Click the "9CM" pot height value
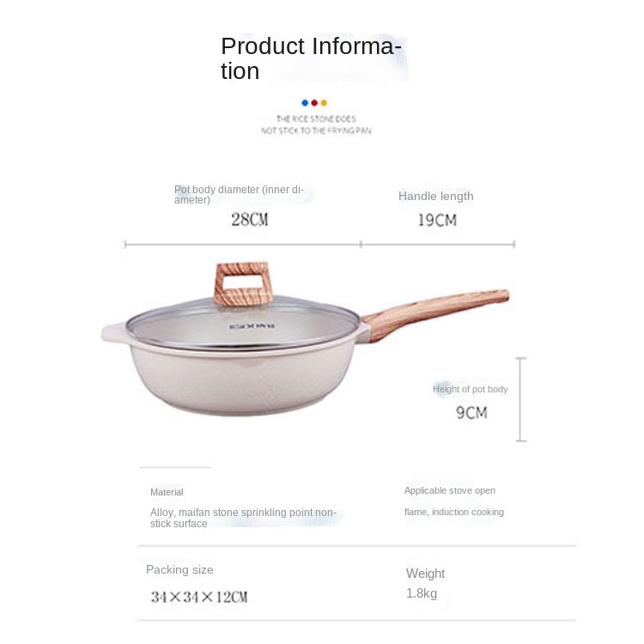The width and height of the screenshot is (644, 644). coord(471,413)
